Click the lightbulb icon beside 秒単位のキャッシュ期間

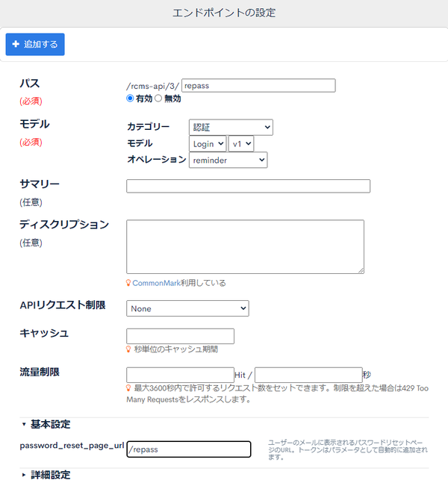click(x=128, y=349)
